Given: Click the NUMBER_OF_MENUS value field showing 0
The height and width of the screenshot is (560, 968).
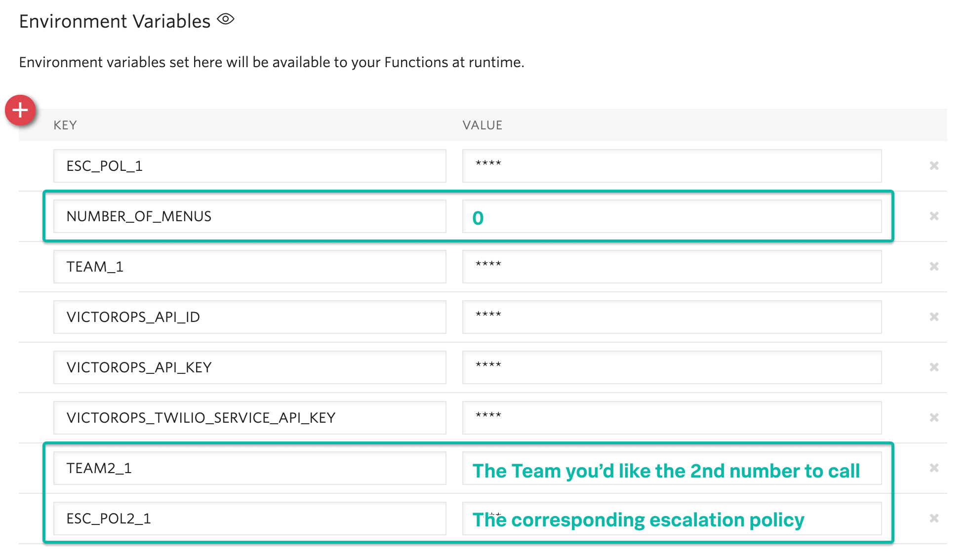Looking at the screenshot, I should [x=671, y=216].
